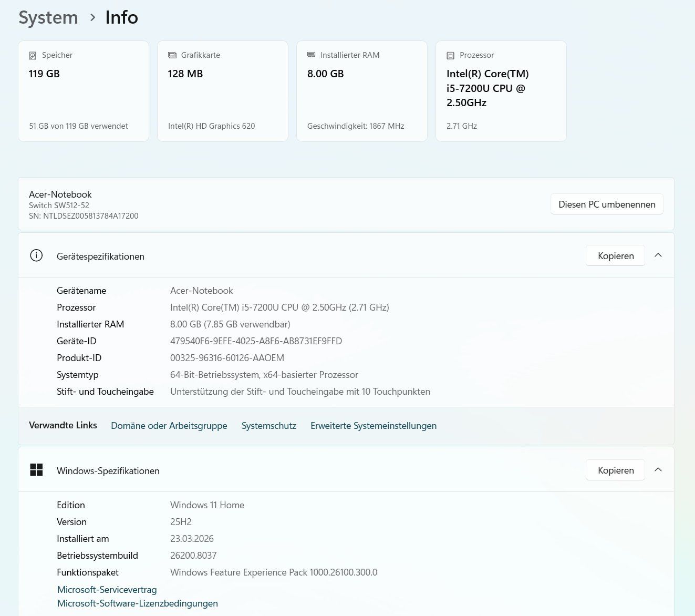Image resolution: width=695 pixels, height=616 pixels.
Task: Open the Grafikkarte 128 MB card
Action: (223, 91)
